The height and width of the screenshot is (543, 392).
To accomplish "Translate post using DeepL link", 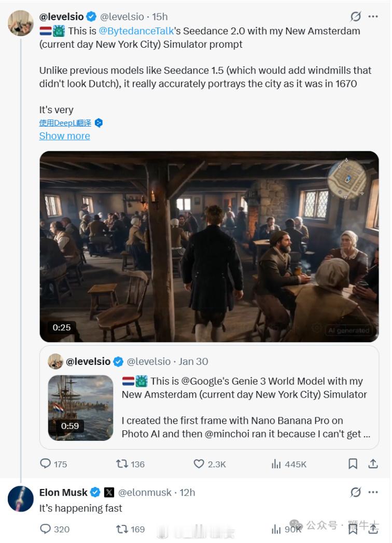I will [65, 123].
